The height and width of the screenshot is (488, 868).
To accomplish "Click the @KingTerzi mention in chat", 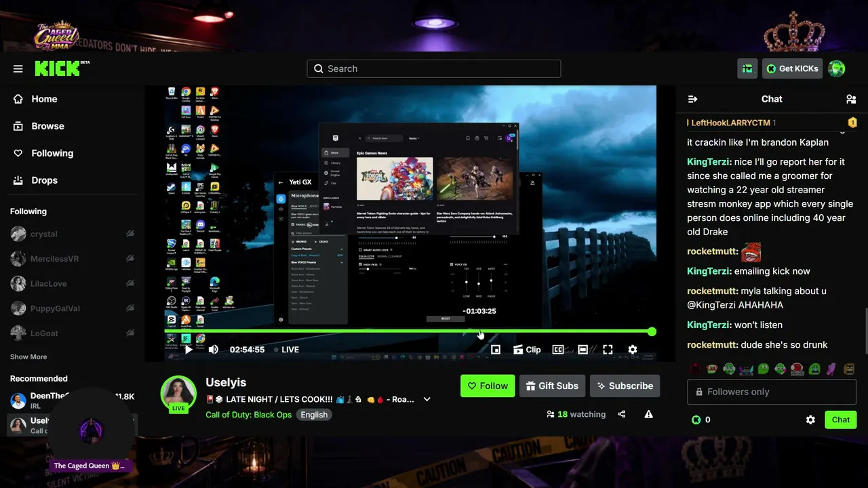I will click(711, 305).
